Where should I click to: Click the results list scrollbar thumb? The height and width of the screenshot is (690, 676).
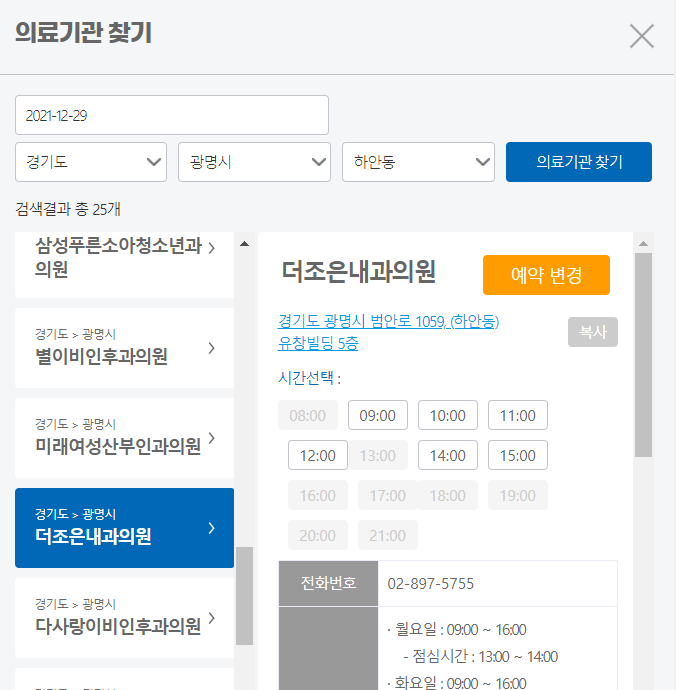(244, 596)
